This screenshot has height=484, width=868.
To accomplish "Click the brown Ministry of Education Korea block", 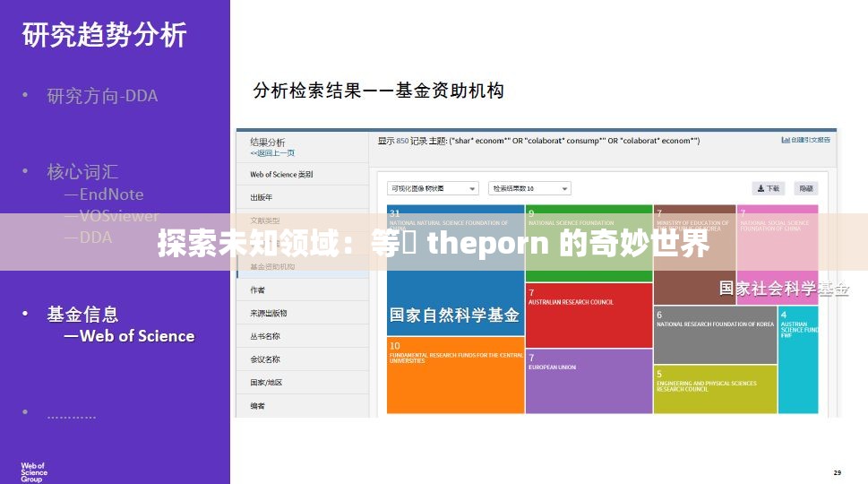I will tap(695, 255).
